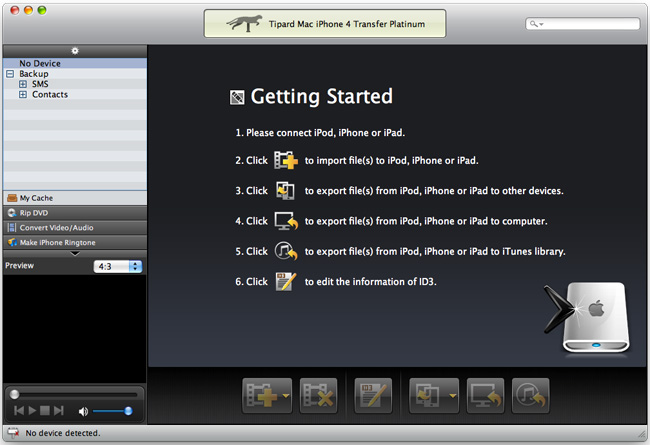Image resolution: width=650 pixels, height=445 pixels.
Task: Click the export-to-devices icon in step 3
Action: 285,190
